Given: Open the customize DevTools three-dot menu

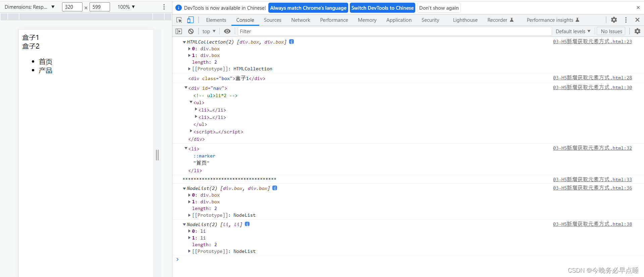Looking at the screenshot, I should point(626,20).
